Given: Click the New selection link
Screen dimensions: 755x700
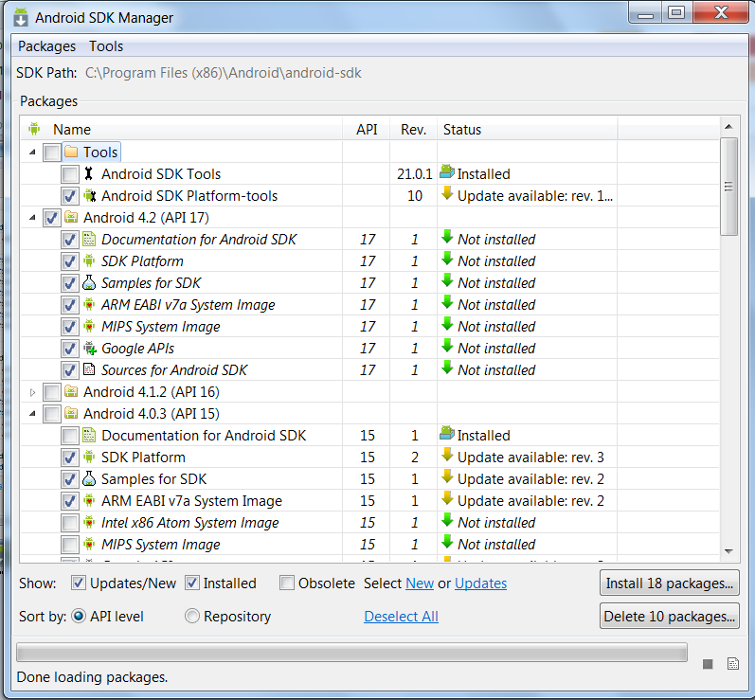Looking at the screenshot, I should point(420,583).
